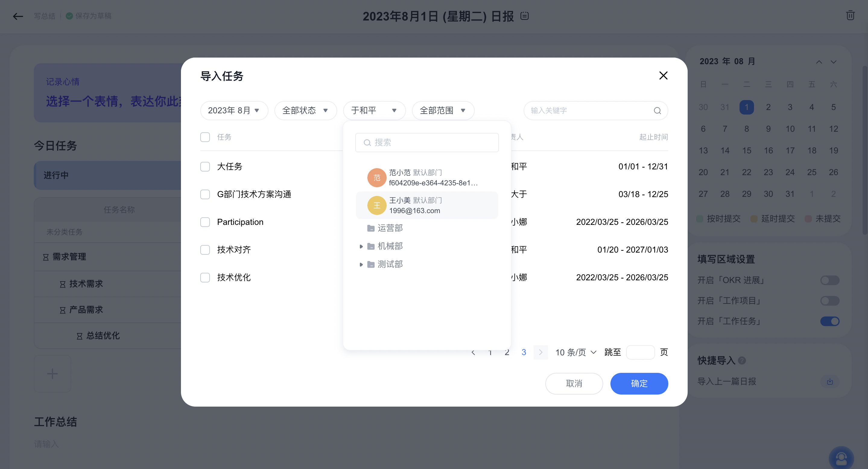Click 范小范's orange avatar

tap(376, 178)
